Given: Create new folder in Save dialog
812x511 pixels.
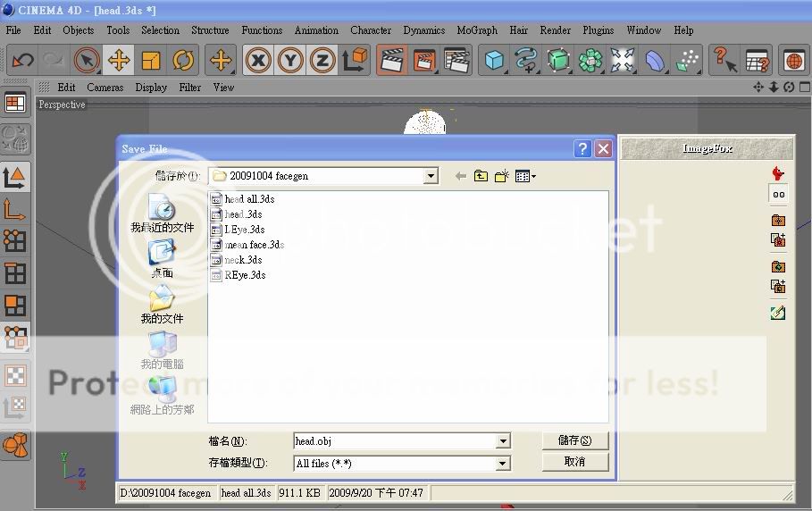Looking at the screenshot, I should pos(502,176).
